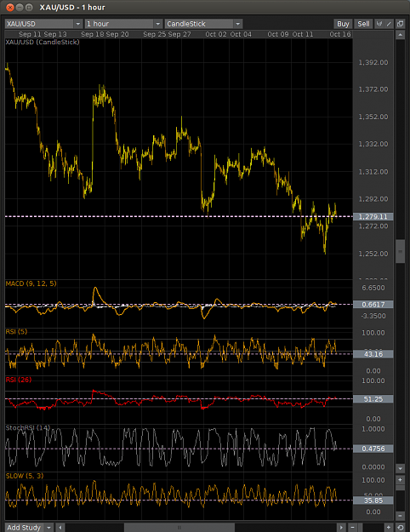This screenshot has height=532, width=410.
Task: Open the XAU/USD symbol dropdown
Action: click(43, 24)
